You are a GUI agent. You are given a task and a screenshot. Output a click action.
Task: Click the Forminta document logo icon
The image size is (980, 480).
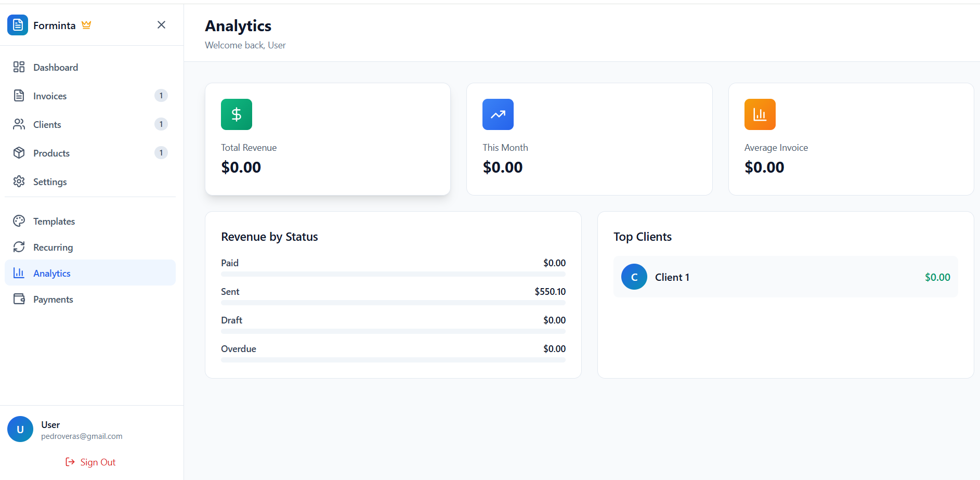tap(18, 25)
